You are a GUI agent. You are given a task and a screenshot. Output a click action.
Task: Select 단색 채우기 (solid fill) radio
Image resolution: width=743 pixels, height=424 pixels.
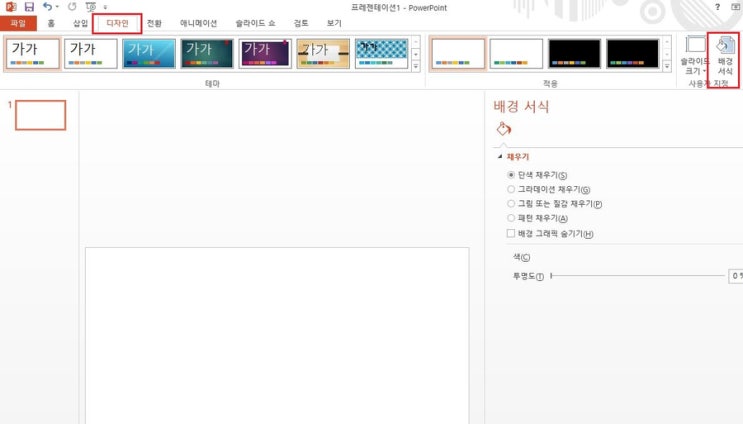[511, 175]
